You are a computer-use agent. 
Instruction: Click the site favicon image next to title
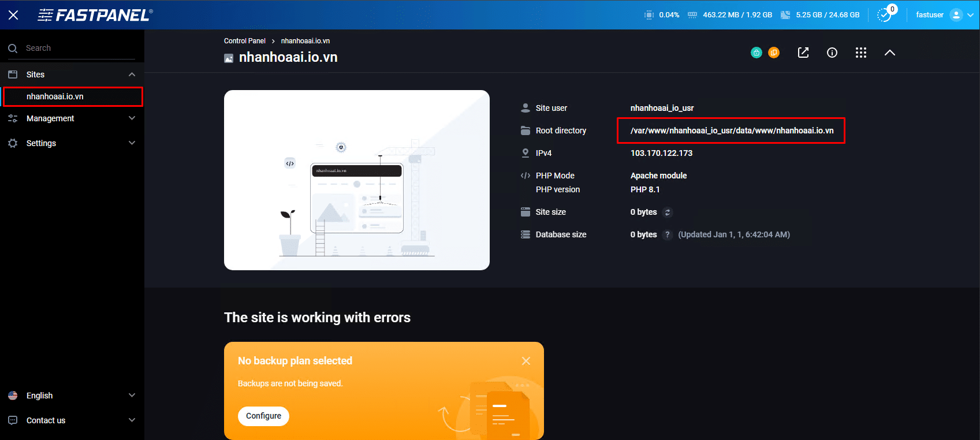pyautogui.click(x=229, y=58)
